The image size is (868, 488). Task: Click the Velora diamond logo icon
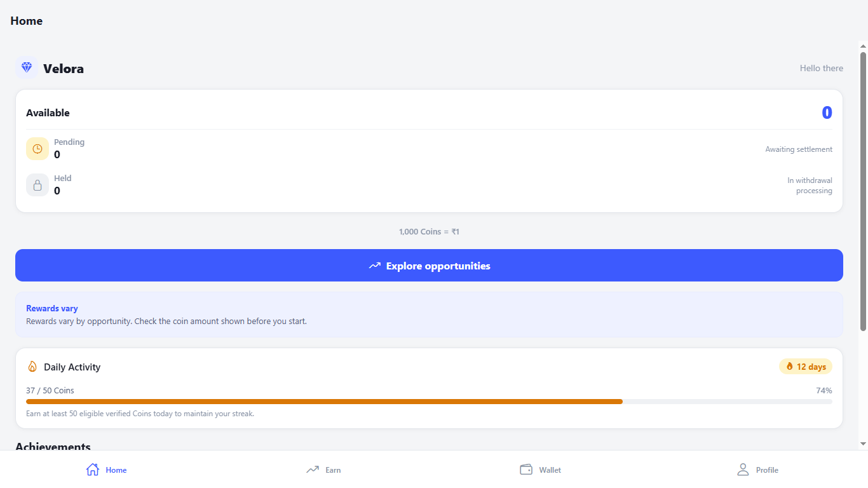coord(27,67)
